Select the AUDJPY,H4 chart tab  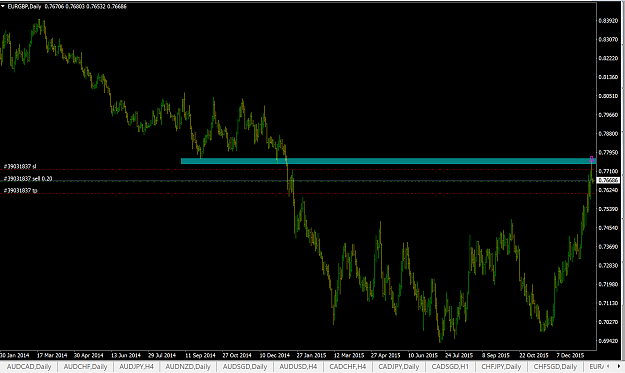tap(136, 367)
